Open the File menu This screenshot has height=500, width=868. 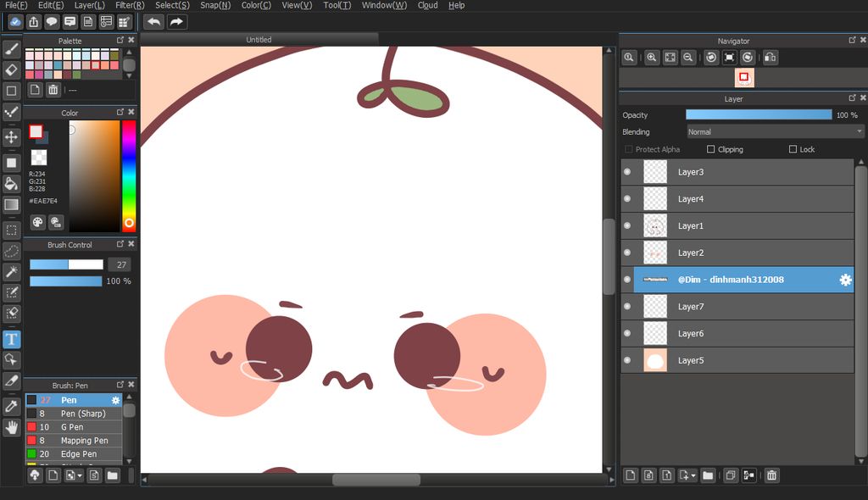coord(16,6)
